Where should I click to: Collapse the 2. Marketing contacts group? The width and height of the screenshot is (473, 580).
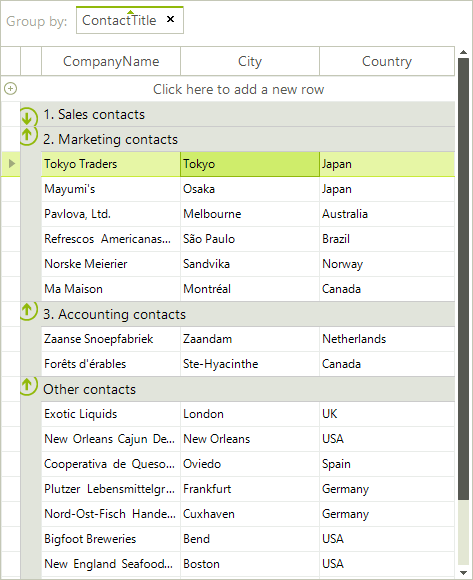pyautogui.click(x=28, y=137)
